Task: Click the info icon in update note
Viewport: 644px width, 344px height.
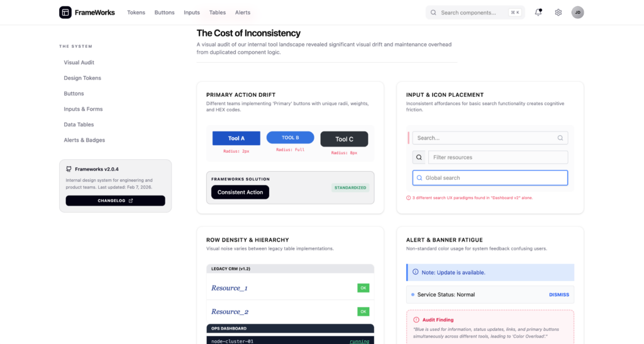Action: (x=416, y=272)
